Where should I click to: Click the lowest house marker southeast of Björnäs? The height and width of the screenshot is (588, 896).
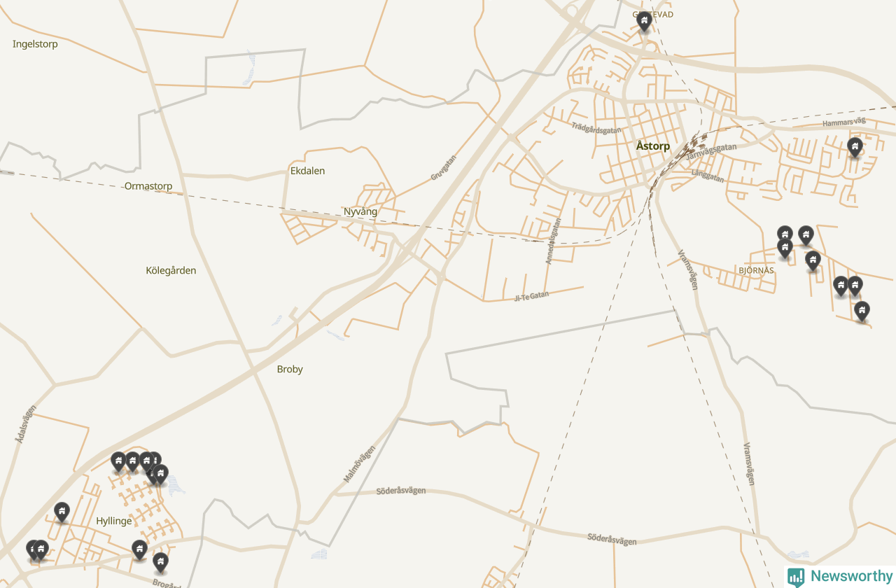862,311
